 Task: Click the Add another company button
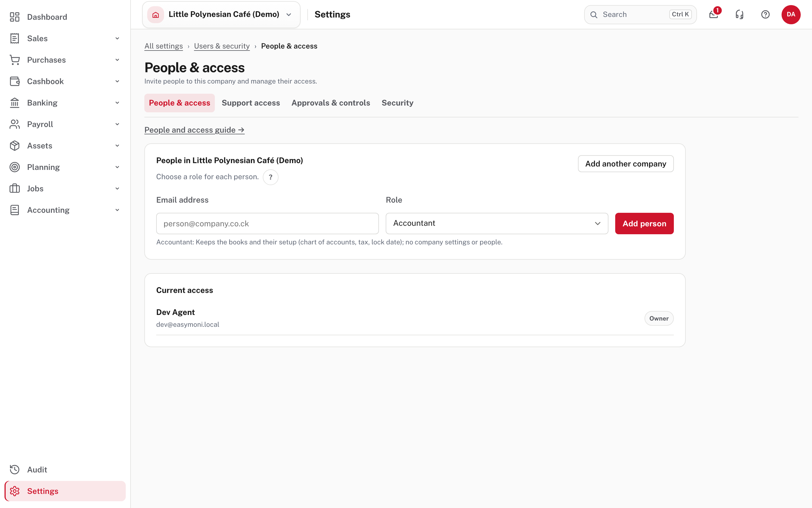[626, 164]
